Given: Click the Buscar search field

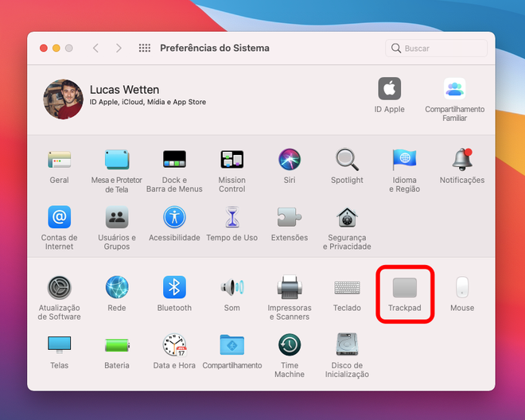Looking at the screenshot, I should click(436, 49).
